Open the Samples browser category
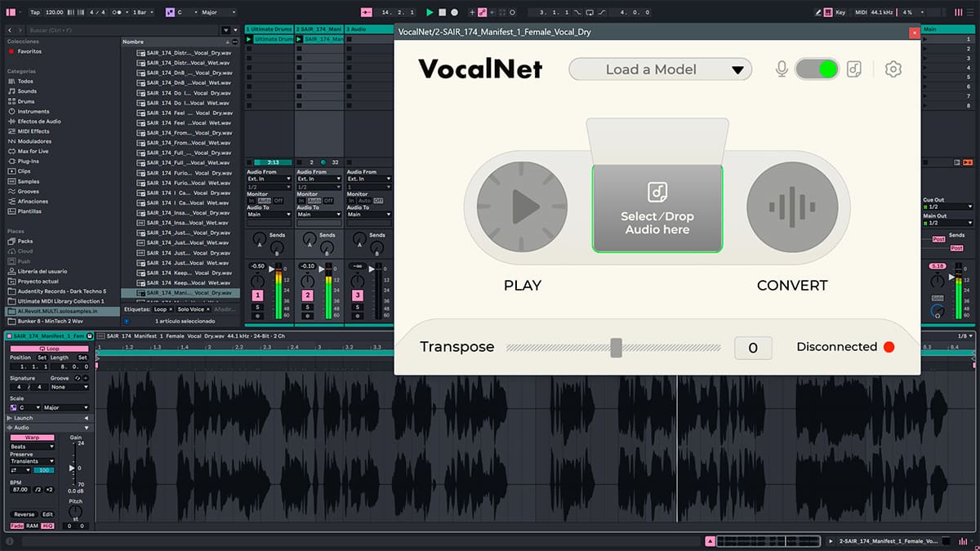 tap(28, 181)
